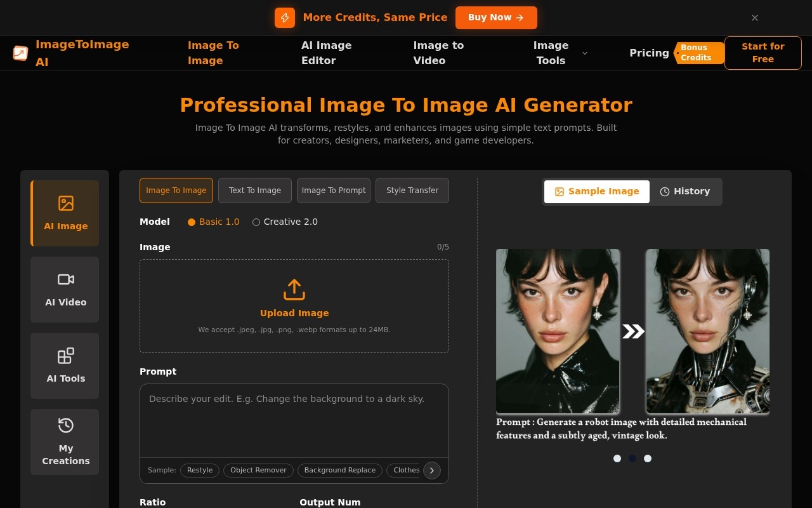
Task: Click the Buy Now button
Action: click(x=496, y=18)
